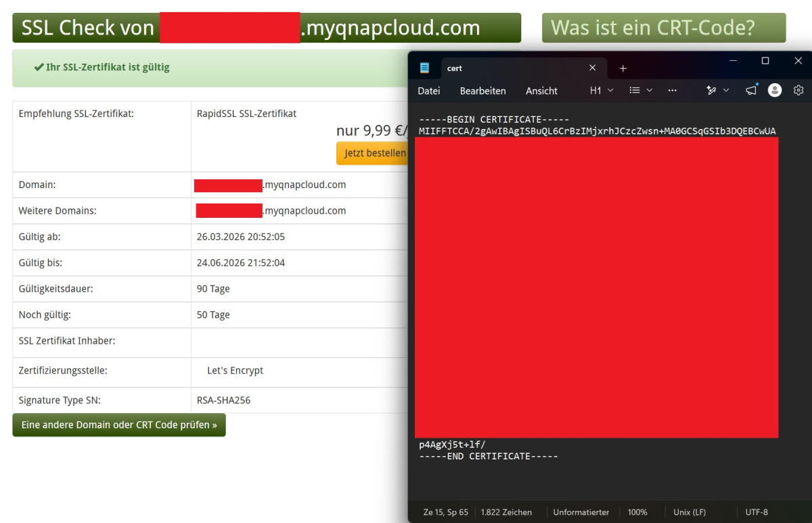Screen dimensions: 812x523
Task: Click the Unformatiert status bar entry
Action: click(581, 512)
